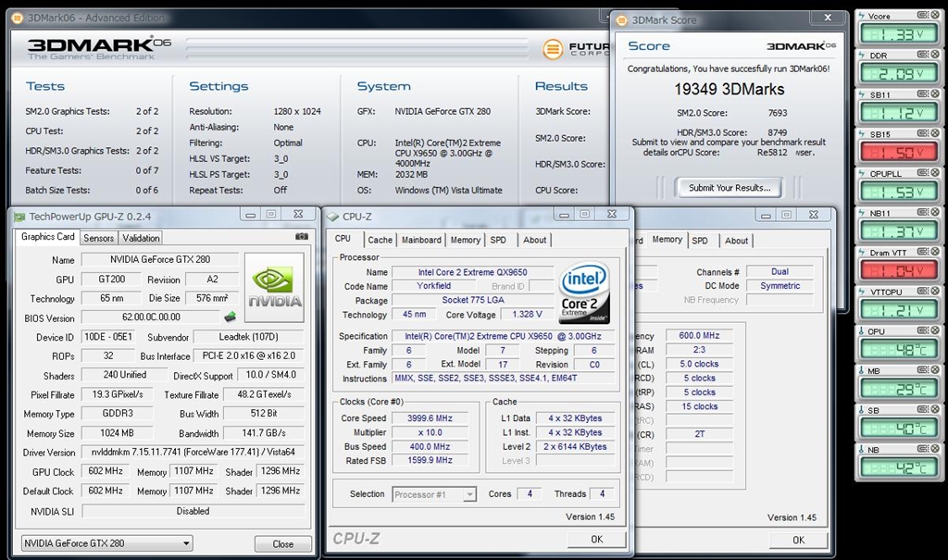Click the NVIDIA SLI field showing Disabled

pyautogui.click(x=193, y=511)
